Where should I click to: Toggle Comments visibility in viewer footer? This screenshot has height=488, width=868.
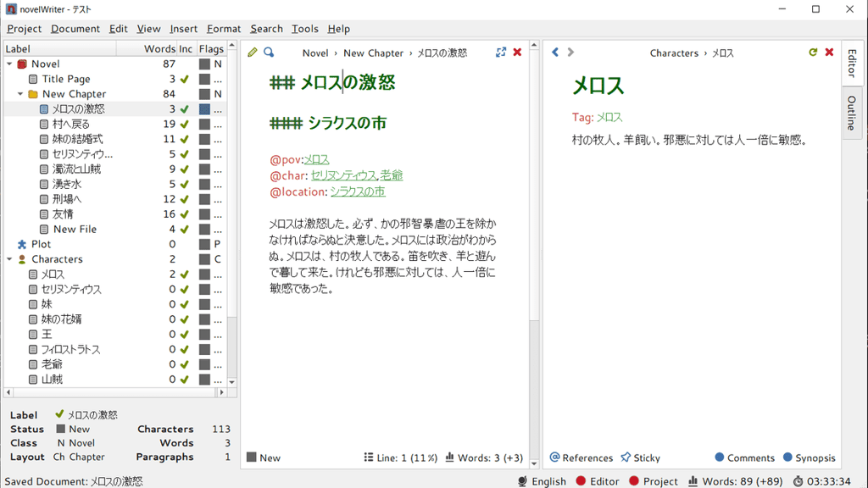(x=744, y=457)
